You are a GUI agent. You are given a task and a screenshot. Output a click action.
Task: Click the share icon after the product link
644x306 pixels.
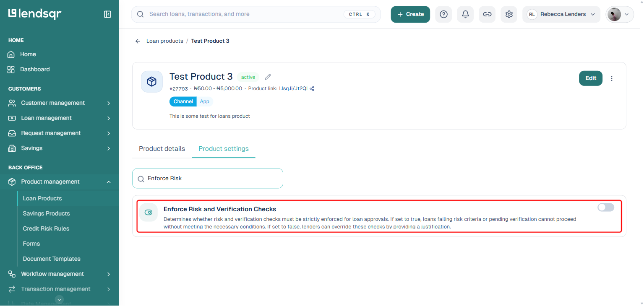[312, 88]
